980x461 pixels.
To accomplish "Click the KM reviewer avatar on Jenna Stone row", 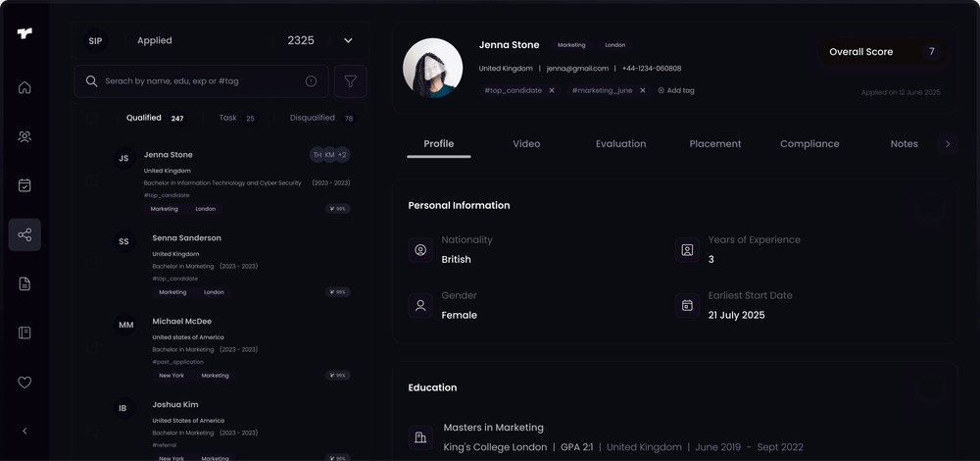I will [329, 155].
